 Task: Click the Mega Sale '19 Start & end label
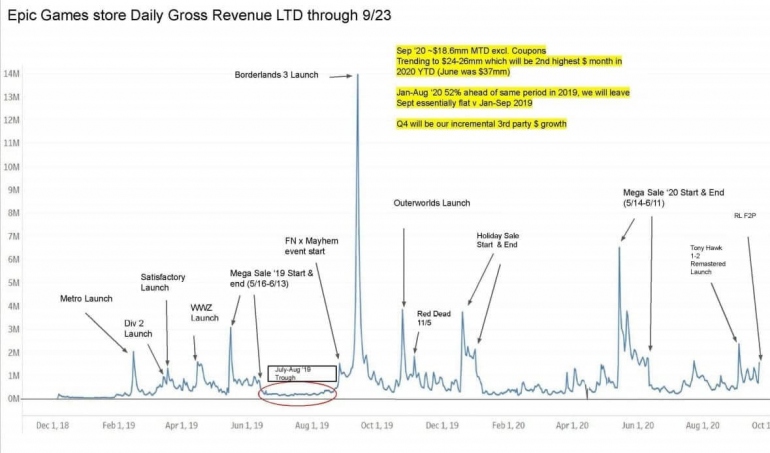(271, 279)
